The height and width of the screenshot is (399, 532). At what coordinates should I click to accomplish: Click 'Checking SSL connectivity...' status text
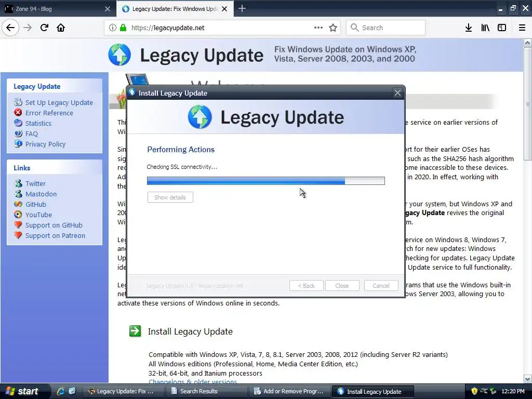[182, 167]
